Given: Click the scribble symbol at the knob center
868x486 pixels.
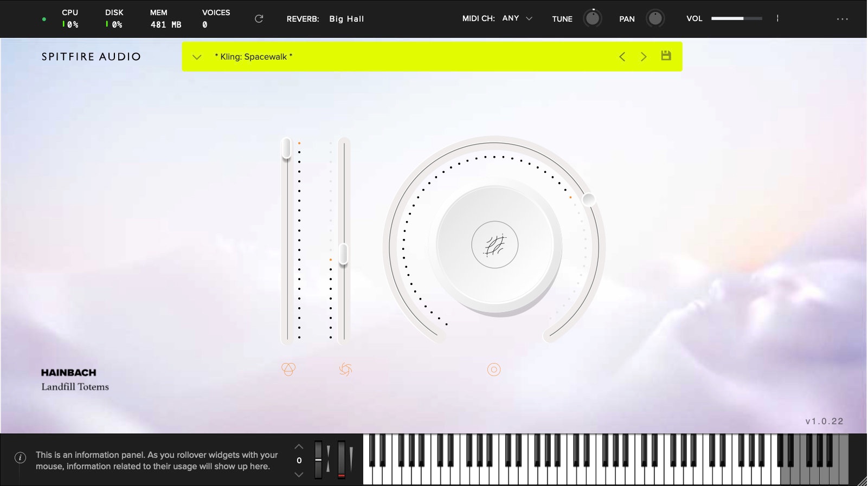Looking at the screenshot, I should coord(495,245).
